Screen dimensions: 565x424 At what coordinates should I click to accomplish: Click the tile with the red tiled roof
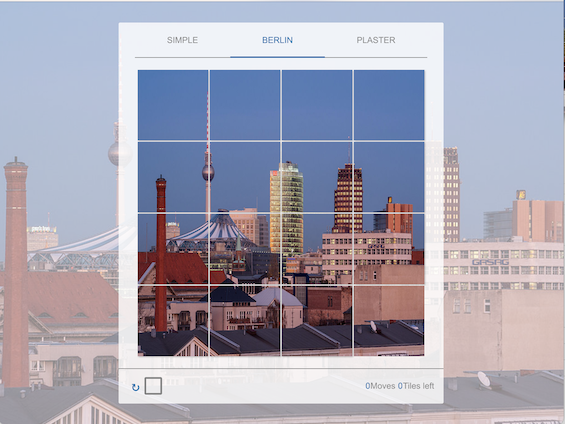tap(173, 249)
